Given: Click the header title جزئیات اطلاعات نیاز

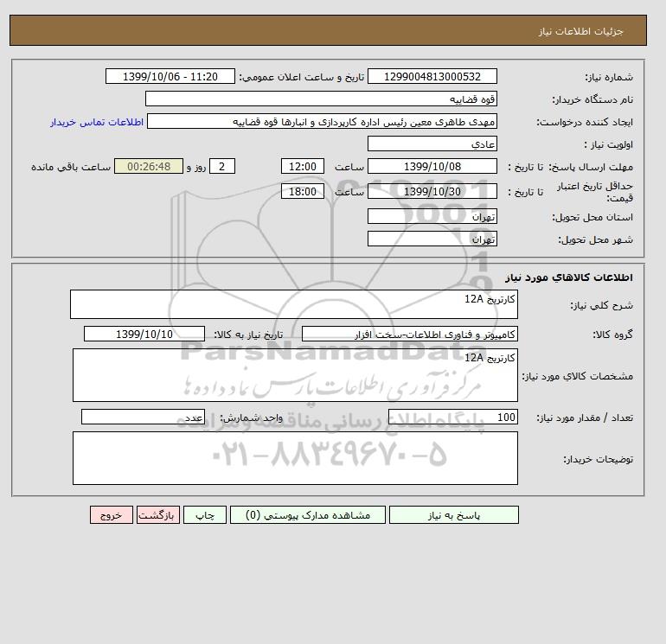Looking at the screenshot, I should pos(580,31).
